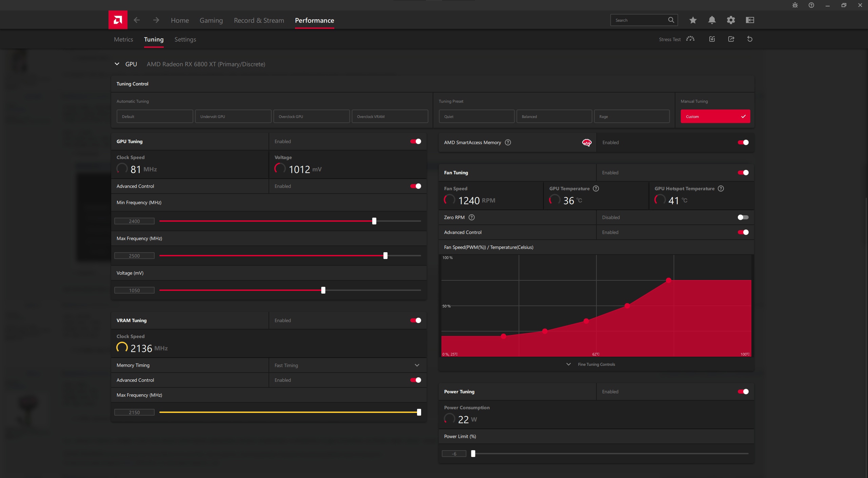
Task: Switch to the Metrics tab
Action: pos(123,39)
